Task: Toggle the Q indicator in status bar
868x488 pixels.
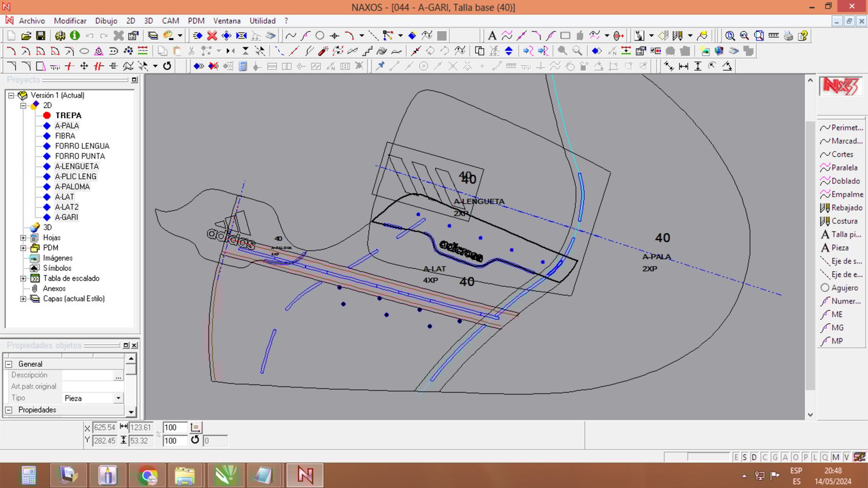Action: [x=825, y=457]
